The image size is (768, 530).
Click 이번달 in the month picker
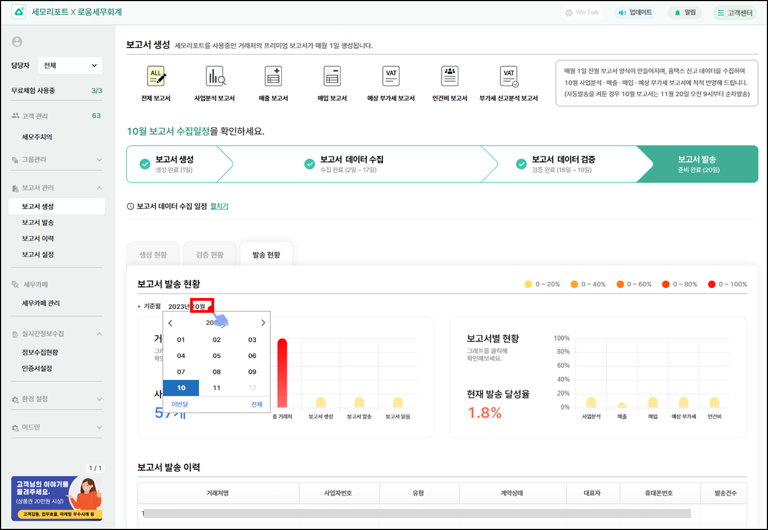pos(180,404)
